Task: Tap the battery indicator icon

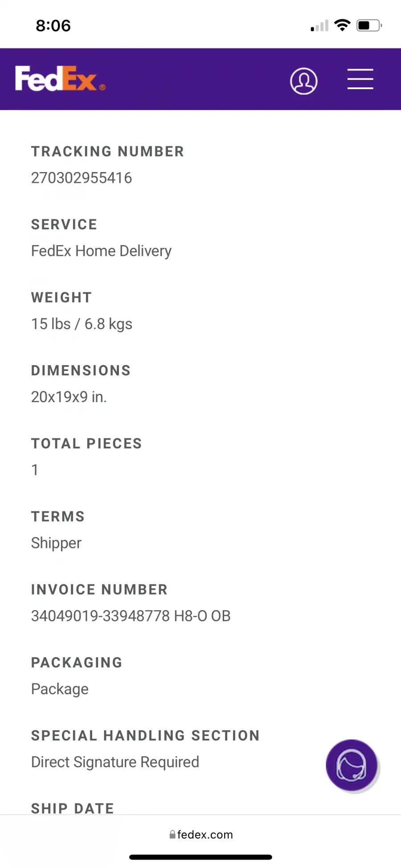Action: [369, 25]
